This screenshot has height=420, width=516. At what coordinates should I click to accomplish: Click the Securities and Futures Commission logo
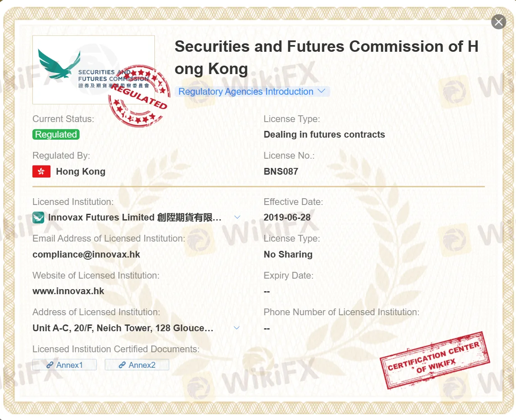pos(93,70)
